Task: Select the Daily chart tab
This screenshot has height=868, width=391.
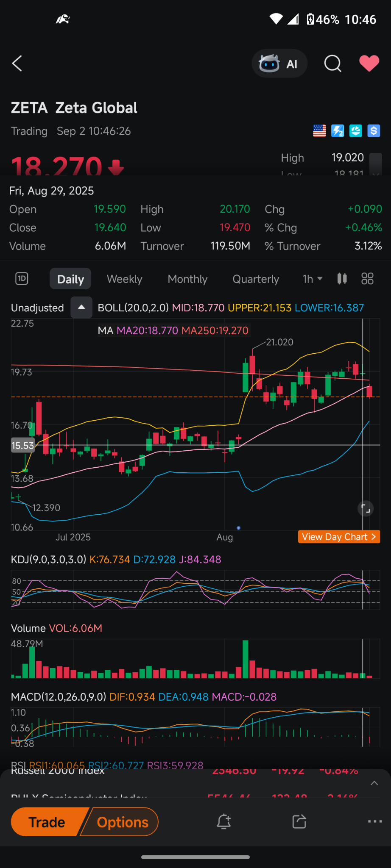Action: coord(70,279)
